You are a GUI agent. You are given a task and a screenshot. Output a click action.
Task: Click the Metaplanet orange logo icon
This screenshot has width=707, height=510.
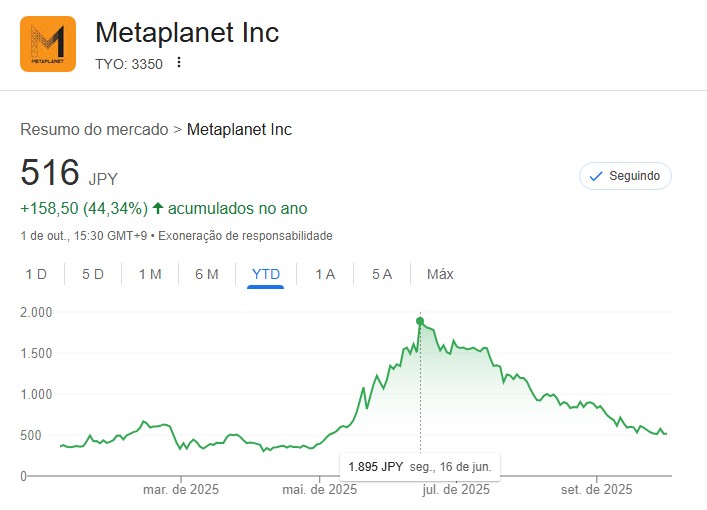[x=48, y=44]
